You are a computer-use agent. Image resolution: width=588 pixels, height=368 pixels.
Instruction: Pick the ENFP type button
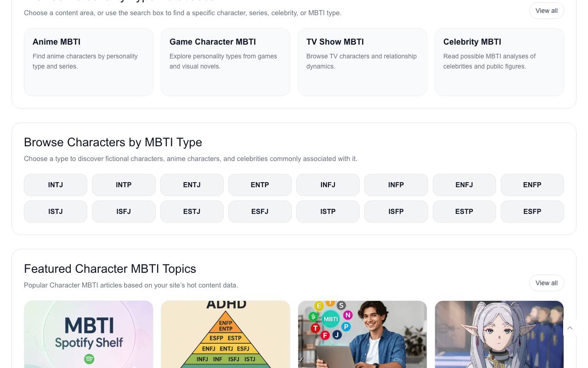(x=532, y=185)
